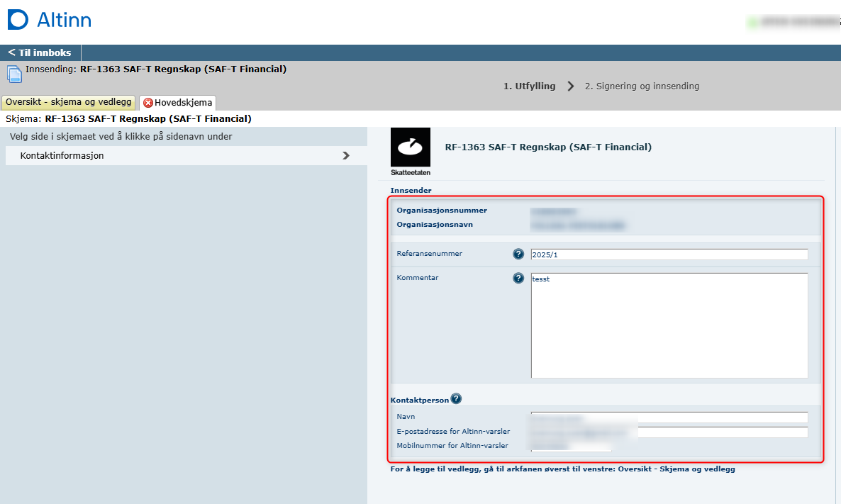Click the Altinn wordmark text
Screen dimensions: 841x504
(65, 21)
